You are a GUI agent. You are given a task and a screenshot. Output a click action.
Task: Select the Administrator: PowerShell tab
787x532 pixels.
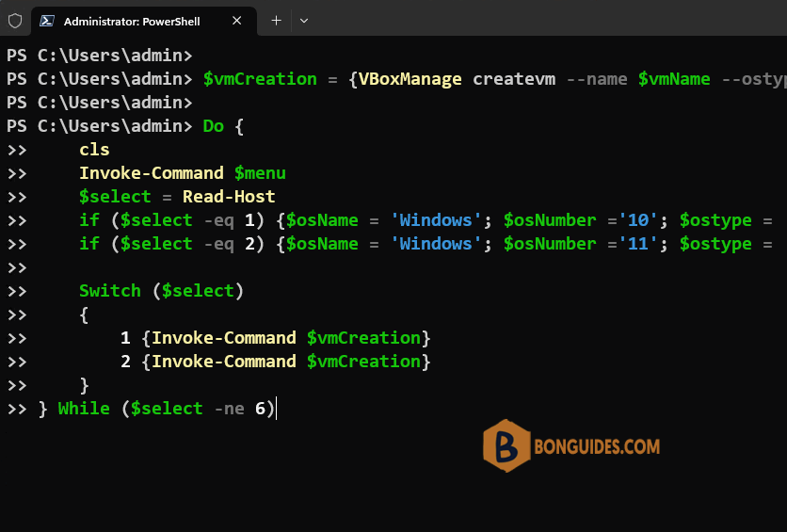click(143, 21)
